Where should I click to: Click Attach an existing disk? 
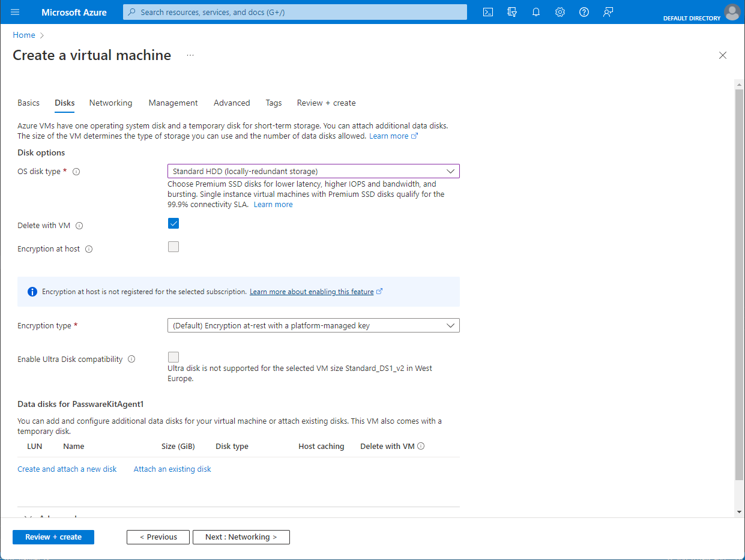(x=172, y=469)
